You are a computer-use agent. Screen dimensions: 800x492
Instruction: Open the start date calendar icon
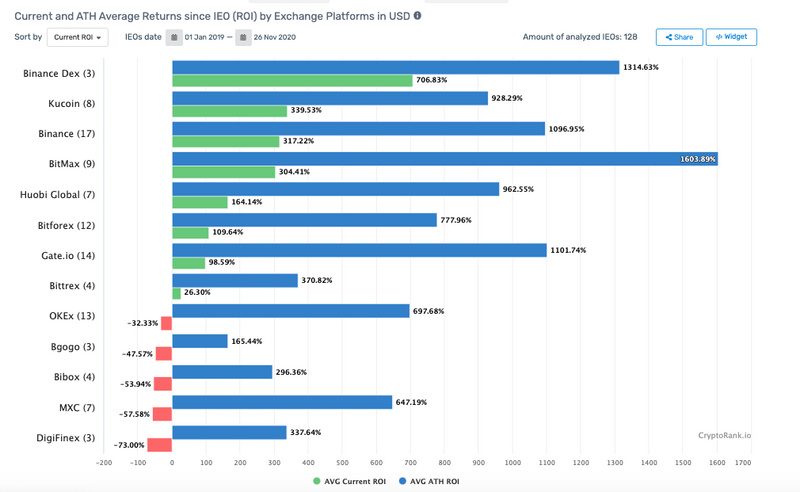[x=174, y=37]
